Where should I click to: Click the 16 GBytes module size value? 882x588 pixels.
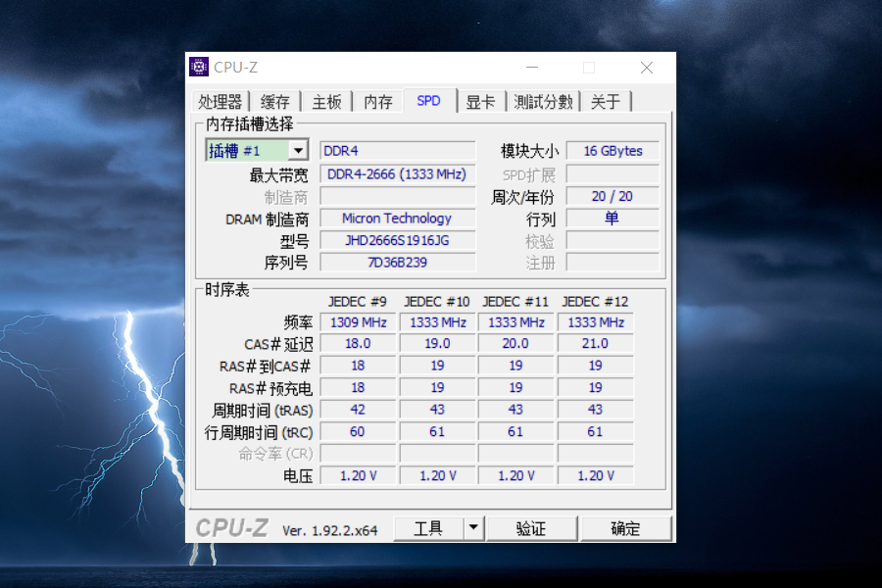pyautogui.click(x=612, y=151)
